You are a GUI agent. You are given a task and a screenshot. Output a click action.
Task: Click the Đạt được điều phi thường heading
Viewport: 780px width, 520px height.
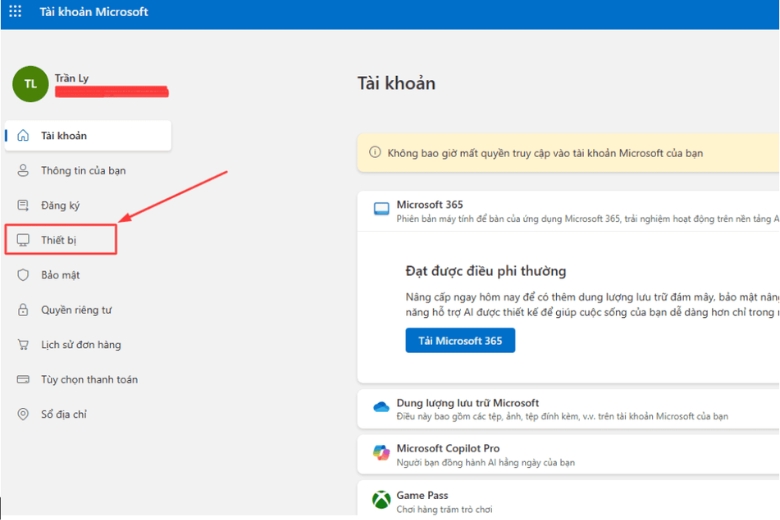point(486,271)
